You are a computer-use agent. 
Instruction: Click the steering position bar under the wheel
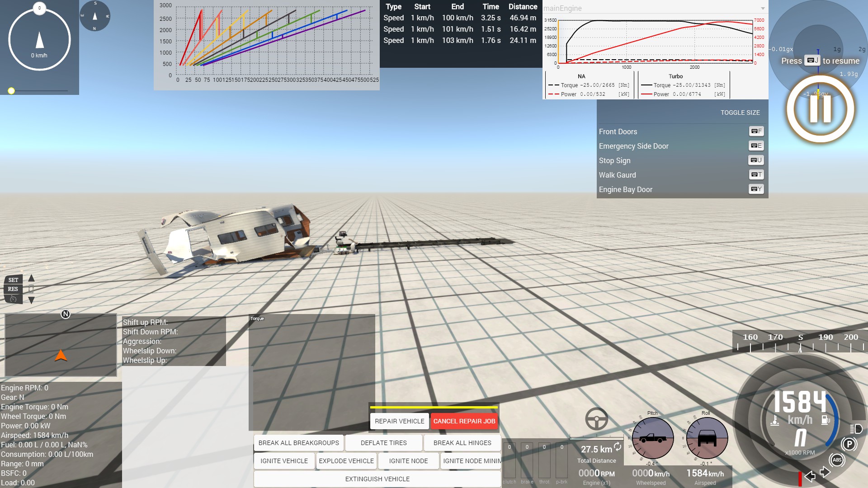(596, 437)
